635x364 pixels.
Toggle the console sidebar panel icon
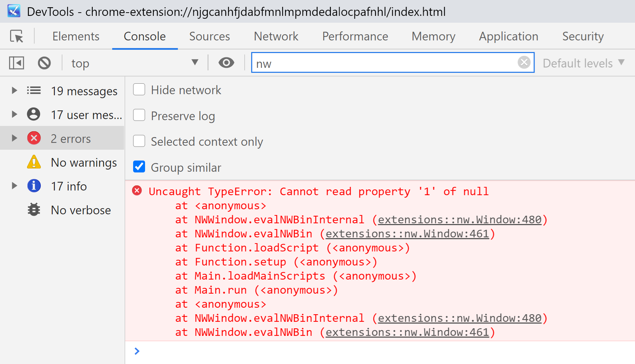(x=17, y=63)
